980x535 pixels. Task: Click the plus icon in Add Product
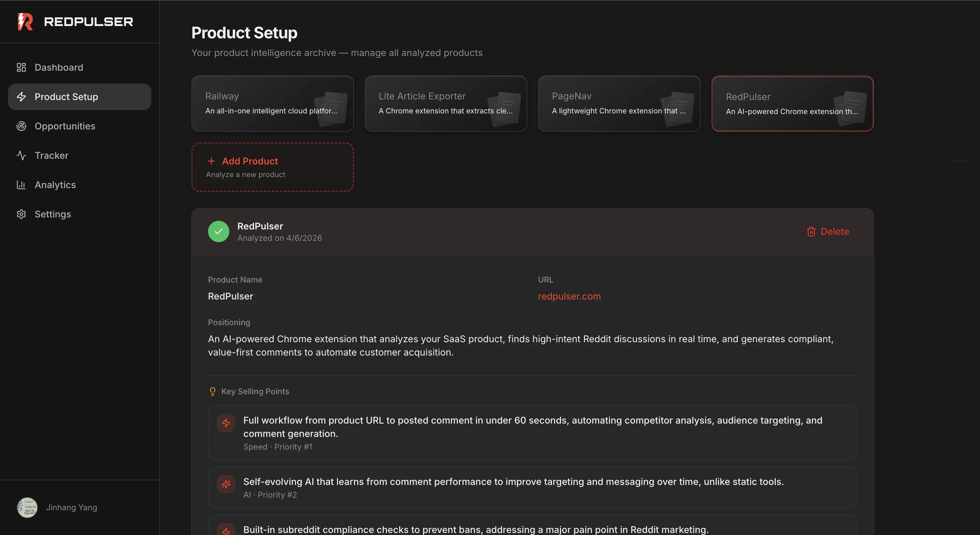(x=211, y=161)
